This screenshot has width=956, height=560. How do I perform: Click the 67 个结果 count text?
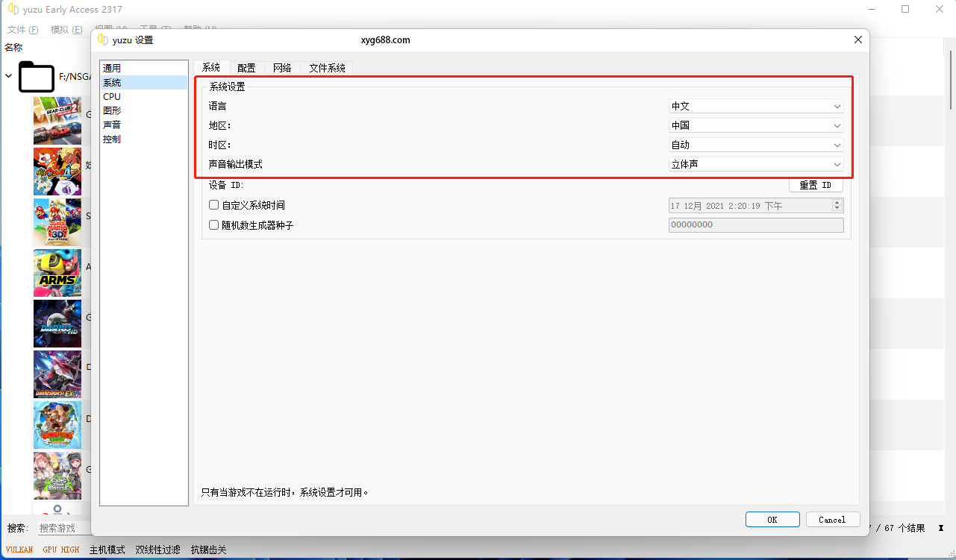point(905,528)
